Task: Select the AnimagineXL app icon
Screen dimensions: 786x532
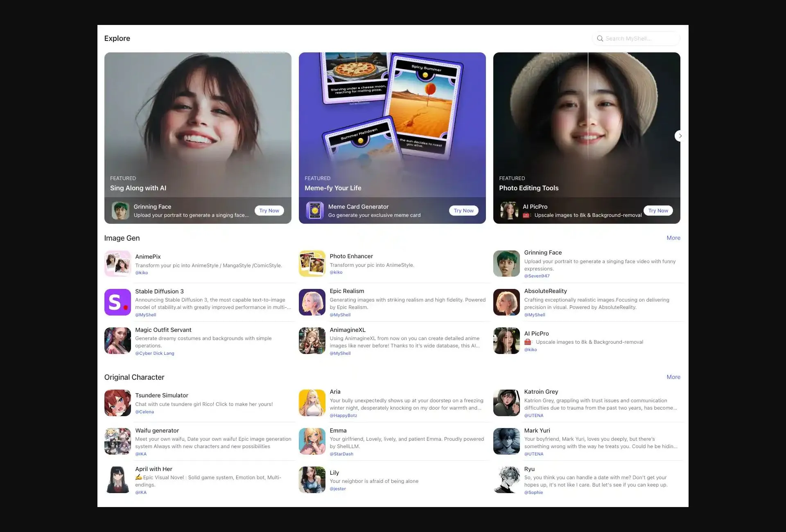Action: [x=312, y=340]
